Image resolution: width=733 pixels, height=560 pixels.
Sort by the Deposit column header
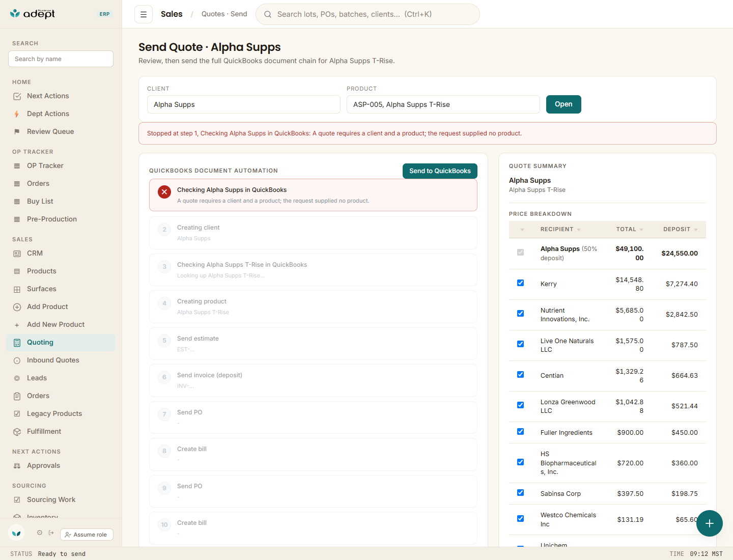pos(681,230)
